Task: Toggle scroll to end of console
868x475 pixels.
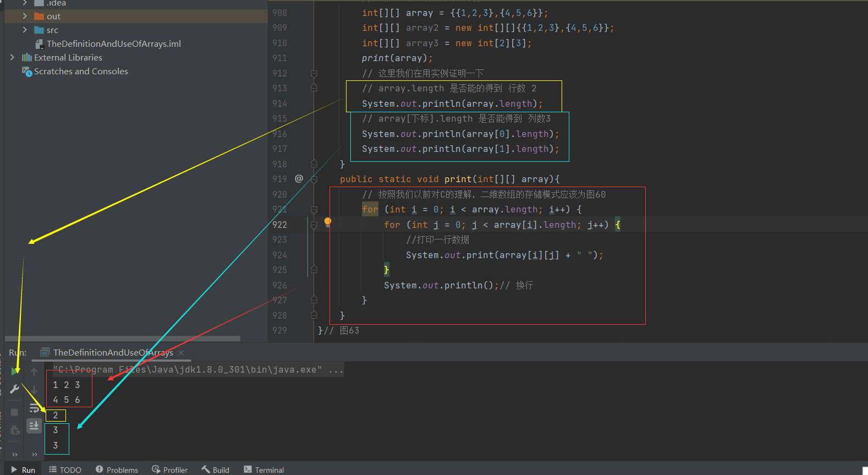Action: 34,425
